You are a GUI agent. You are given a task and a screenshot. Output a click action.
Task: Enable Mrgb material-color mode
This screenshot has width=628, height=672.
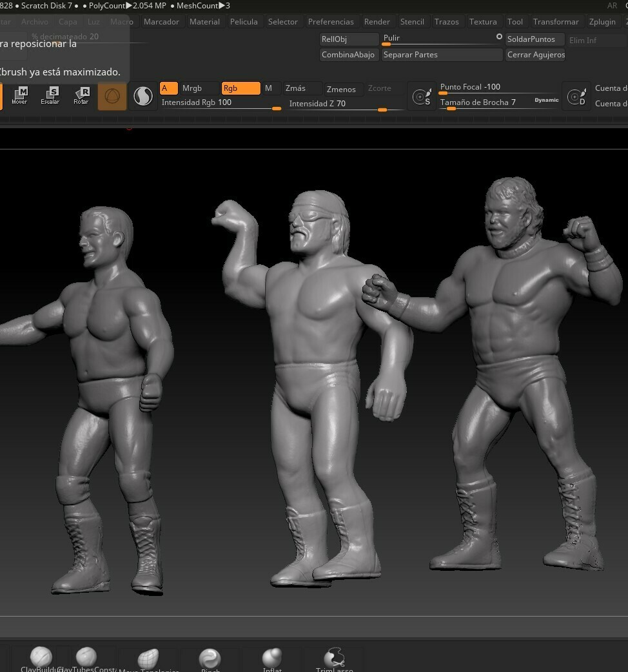(192, 88)
